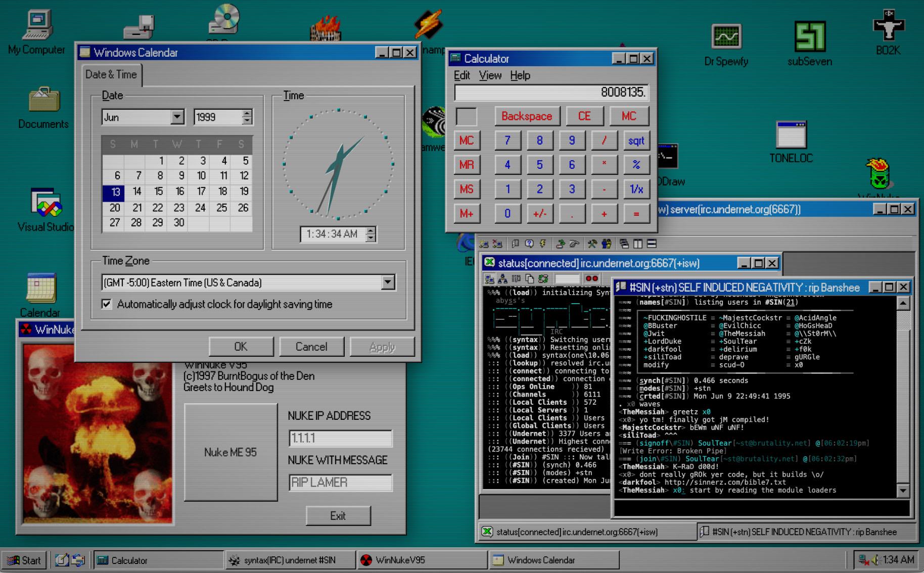Switch to #SIN channel tab in IRC switchbar
This screenshot has height=573, width=924.
[806, 532]
